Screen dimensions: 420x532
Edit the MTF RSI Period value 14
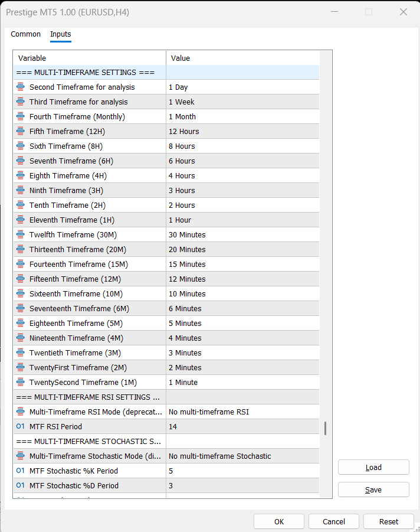click(242, 426)
